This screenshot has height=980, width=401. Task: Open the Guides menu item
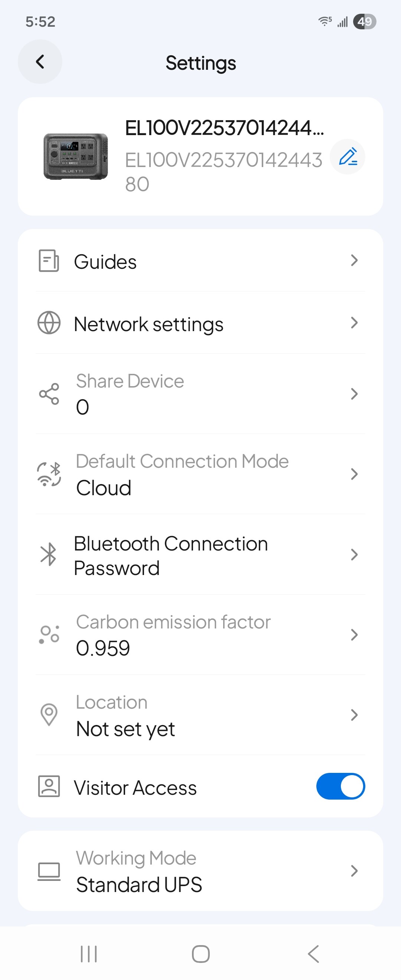click(105, 262)
